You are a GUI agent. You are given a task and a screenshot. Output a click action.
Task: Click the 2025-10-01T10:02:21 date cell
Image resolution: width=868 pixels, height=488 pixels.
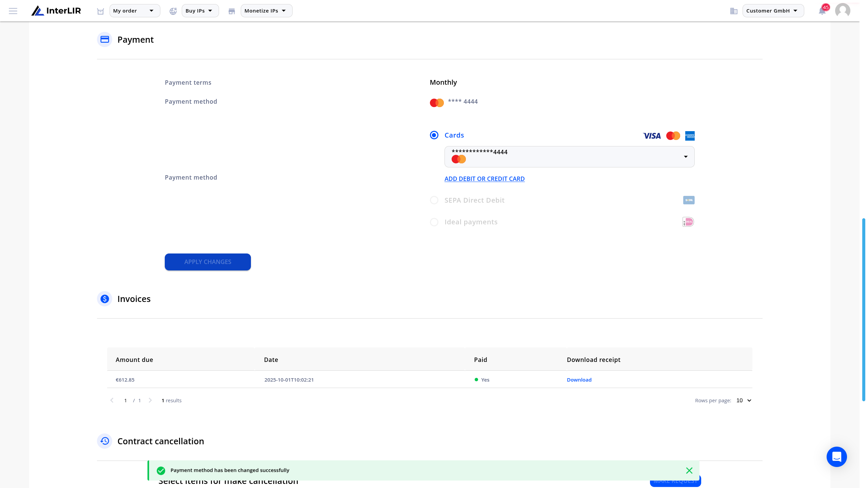click(x=289, y=380)
